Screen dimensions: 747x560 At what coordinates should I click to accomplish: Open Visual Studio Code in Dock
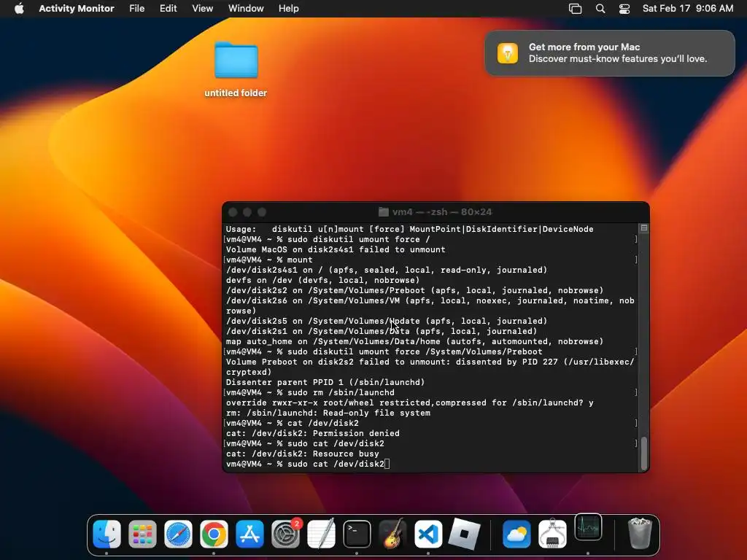429,534
